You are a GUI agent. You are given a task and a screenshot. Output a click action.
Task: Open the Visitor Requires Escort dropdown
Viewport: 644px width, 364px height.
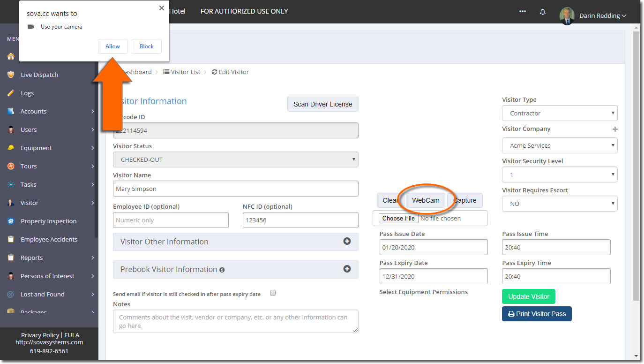tap(560, 204)
